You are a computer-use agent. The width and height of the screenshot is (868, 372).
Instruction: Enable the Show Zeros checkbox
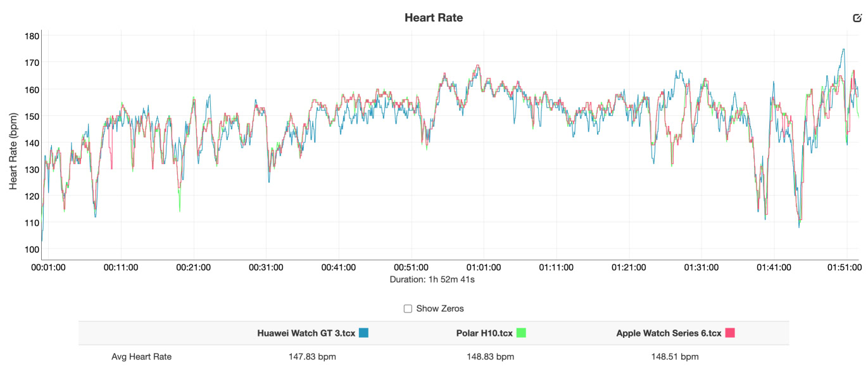pyautogui.click(x=408, y=309)
